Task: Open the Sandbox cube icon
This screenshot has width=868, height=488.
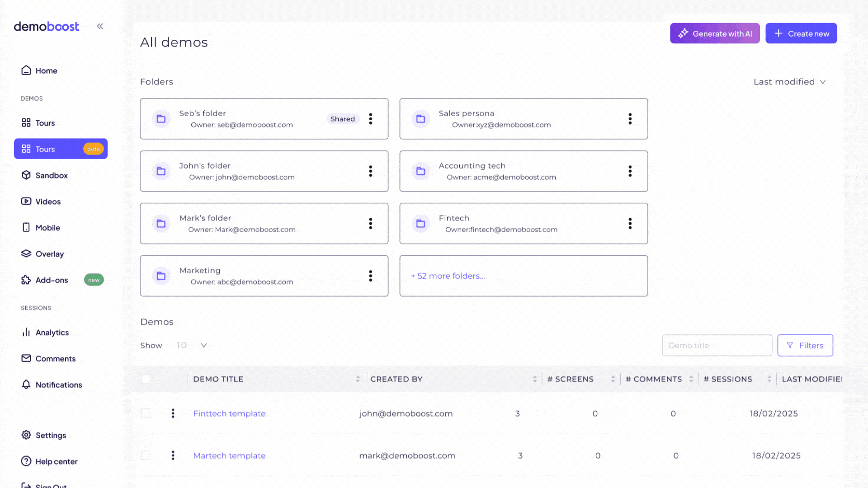Action: click(26, 175)
